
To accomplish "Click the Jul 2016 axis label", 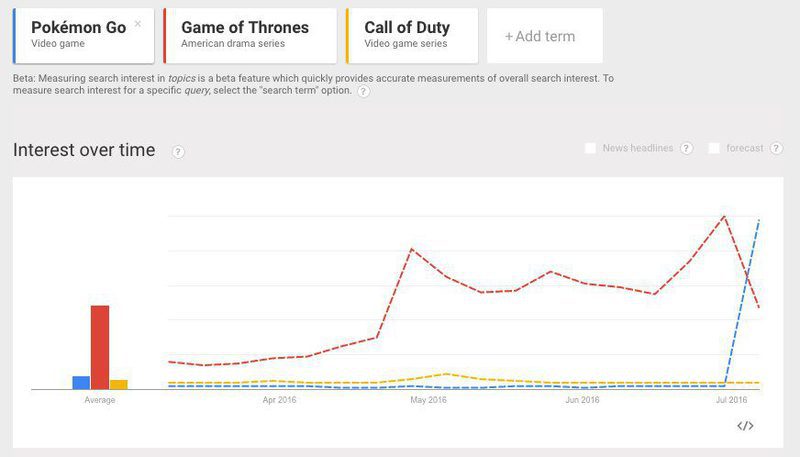I will [731, 400].
